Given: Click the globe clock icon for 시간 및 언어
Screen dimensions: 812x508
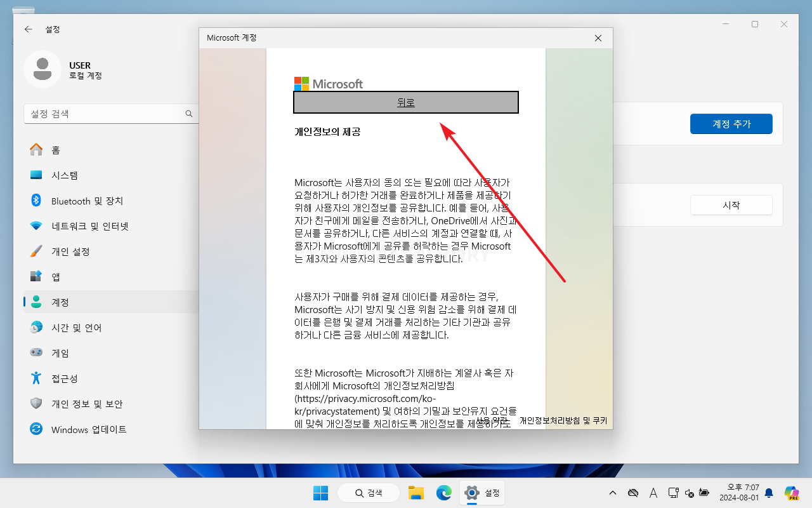Looking at the screenshot, I should tap(36, 328).
